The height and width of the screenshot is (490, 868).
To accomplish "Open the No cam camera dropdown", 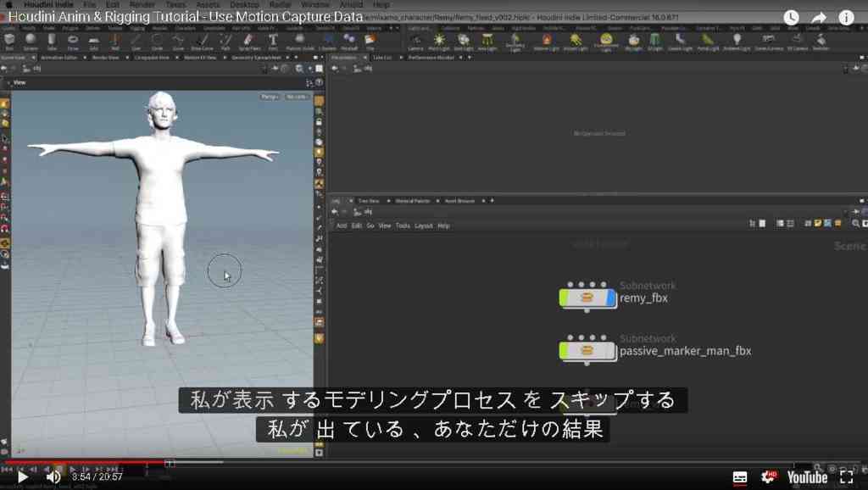I will click(x=298, y=97).
